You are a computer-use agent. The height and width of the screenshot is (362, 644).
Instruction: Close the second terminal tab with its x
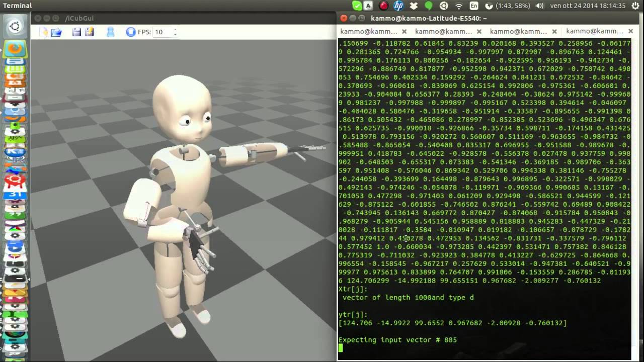(479, 31)
